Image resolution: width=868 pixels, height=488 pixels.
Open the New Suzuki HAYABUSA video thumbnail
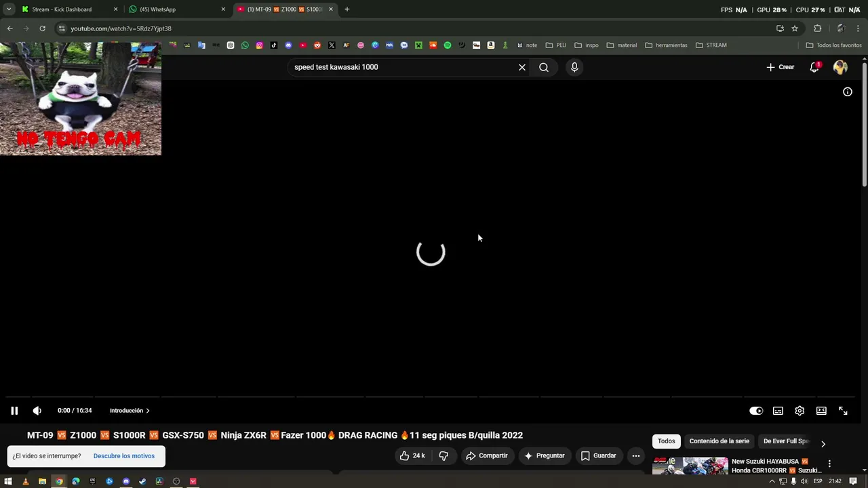[690, 466]
